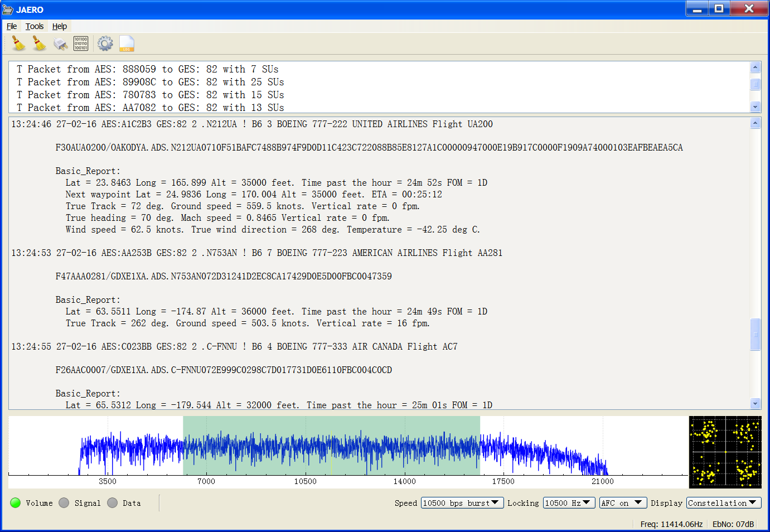Open the File menu
The width and height of the screenshot is (770, 532).
(x=12, y=26)
